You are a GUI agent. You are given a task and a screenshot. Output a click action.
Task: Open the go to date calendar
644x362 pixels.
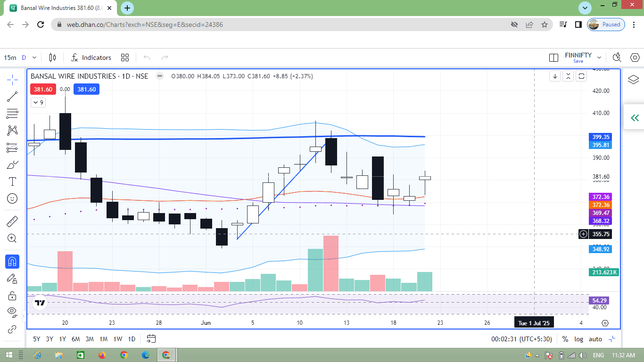point(151,338)
